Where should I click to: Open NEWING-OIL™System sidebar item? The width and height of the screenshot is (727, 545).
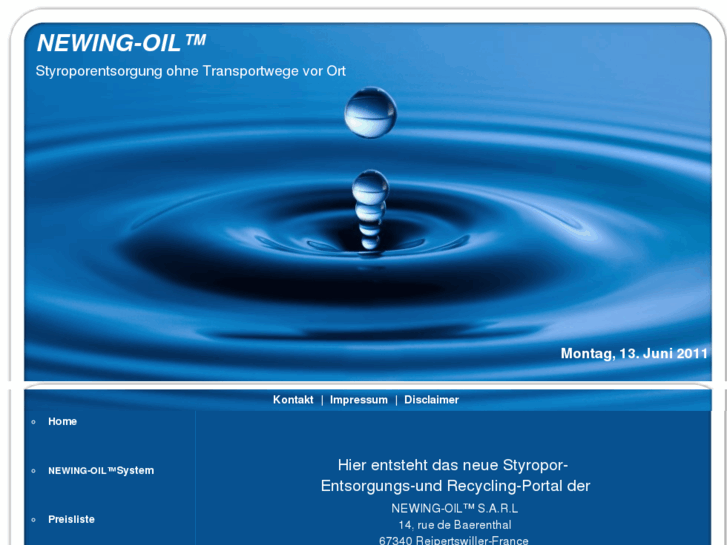[101, 470]
